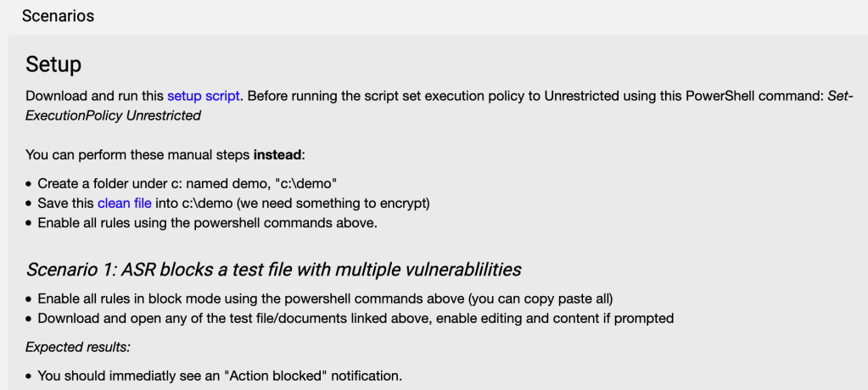
Task: Click the quoted "c:\demo" folder path
Action: (309, 183)
